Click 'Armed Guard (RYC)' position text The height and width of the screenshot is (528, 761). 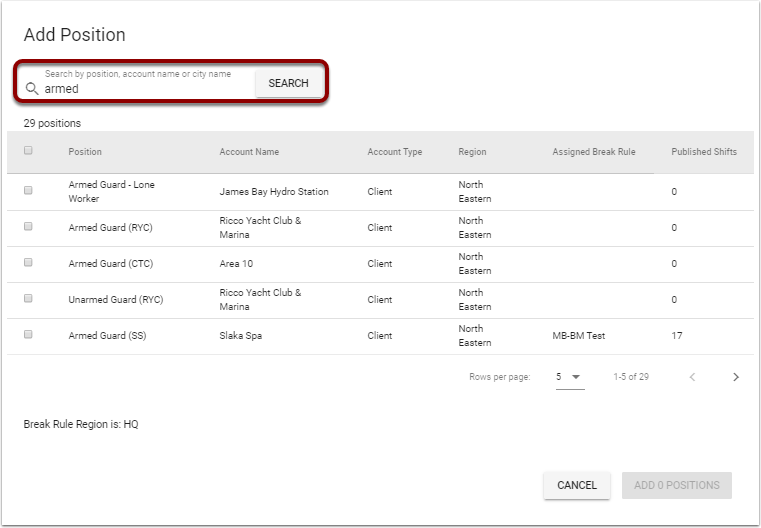coord(110,228)
